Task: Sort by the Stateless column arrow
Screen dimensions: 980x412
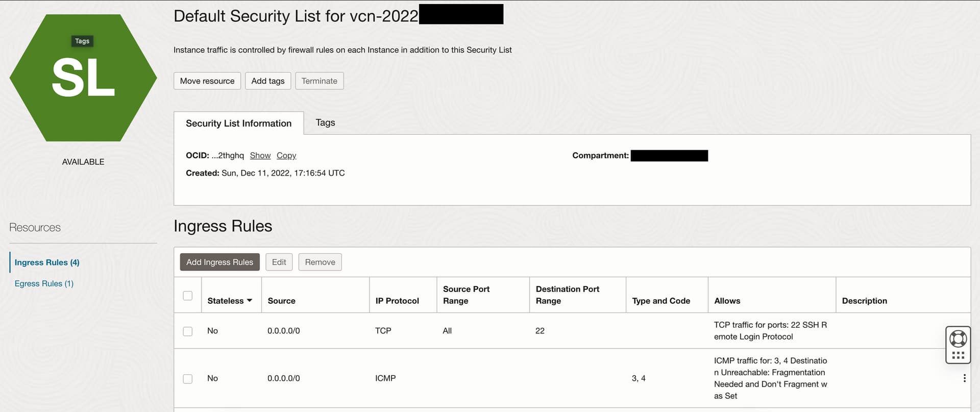Action: [250, 301]
